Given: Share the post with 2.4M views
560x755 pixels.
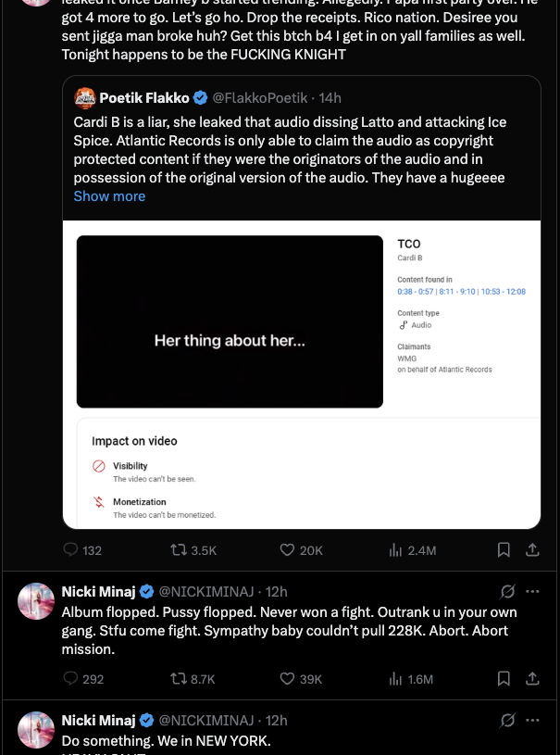Looking at the screenshot, I should point(532,550).
